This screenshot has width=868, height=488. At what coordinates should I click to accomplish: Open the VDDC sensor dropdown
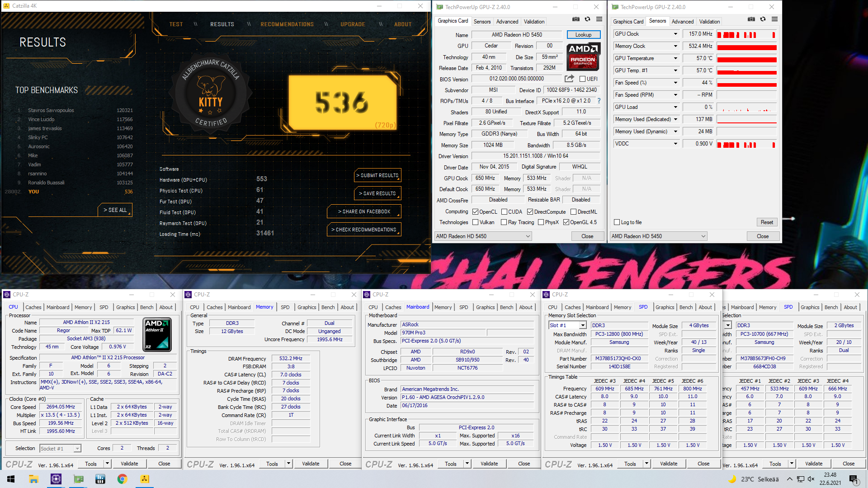(675, 144)
